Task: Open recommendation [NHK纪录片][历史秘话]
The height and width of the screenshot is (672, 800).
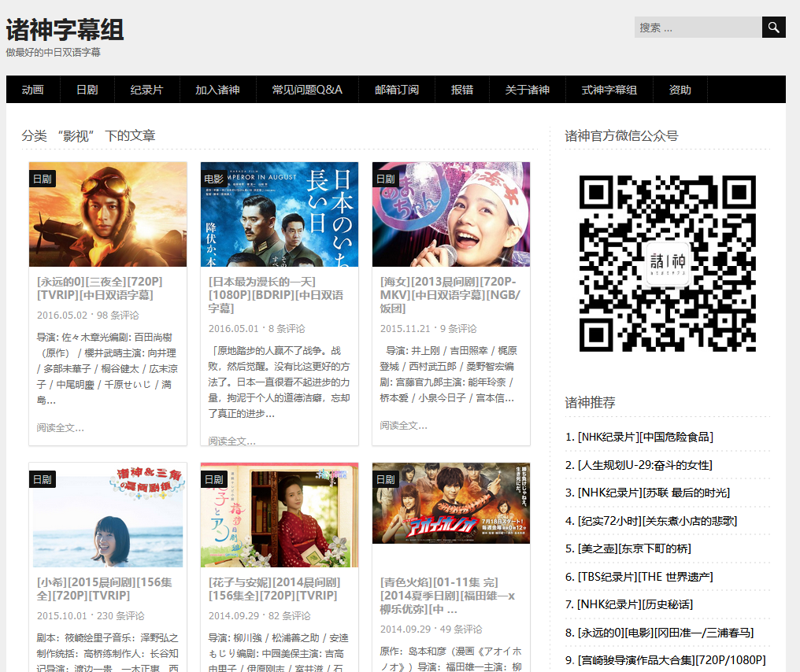Action: [635, 604]
